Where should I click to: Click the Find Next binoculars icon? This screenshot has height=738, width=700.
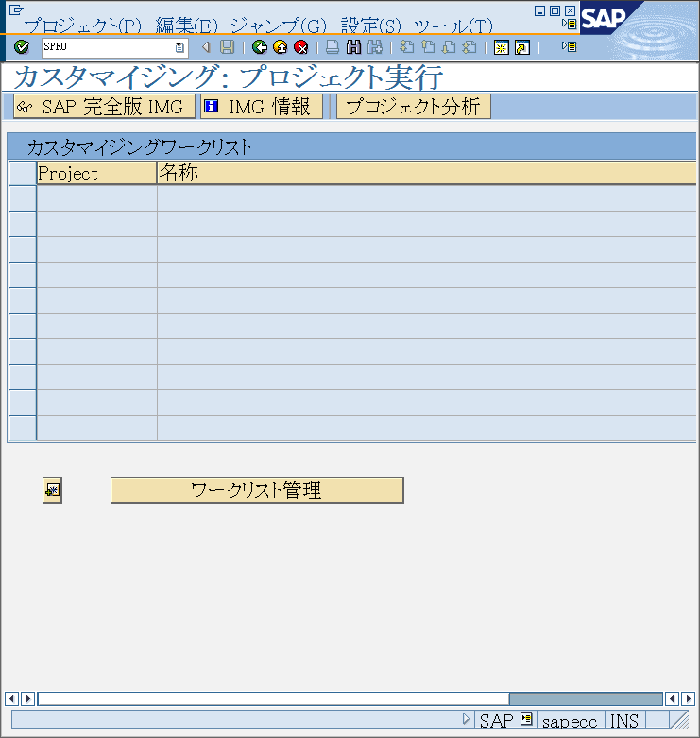point(375,47)
